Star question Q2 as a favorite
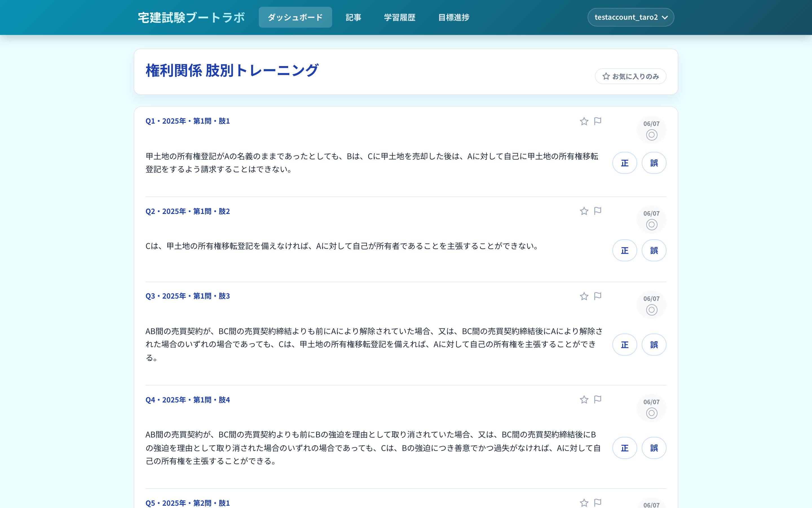Viewport: 812px width, 508px height. [584, 211]
